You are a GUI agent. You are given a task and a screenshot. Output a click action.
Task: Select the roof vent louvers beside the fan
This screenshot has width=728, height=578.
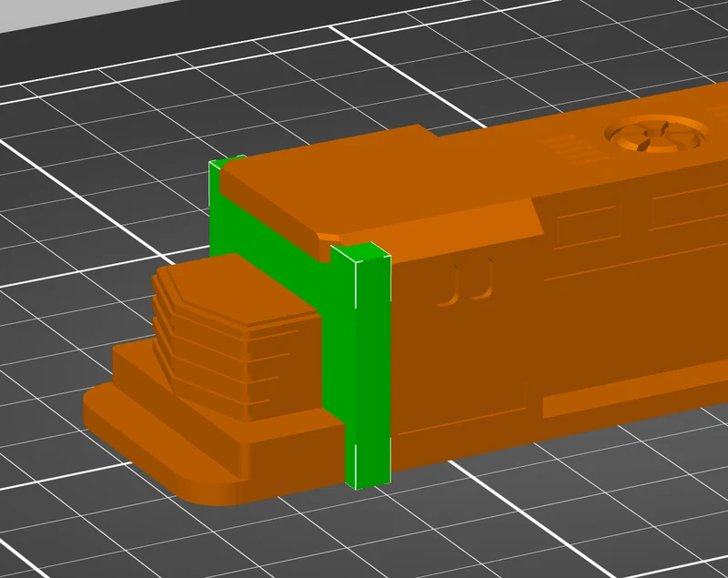(574, 149)
